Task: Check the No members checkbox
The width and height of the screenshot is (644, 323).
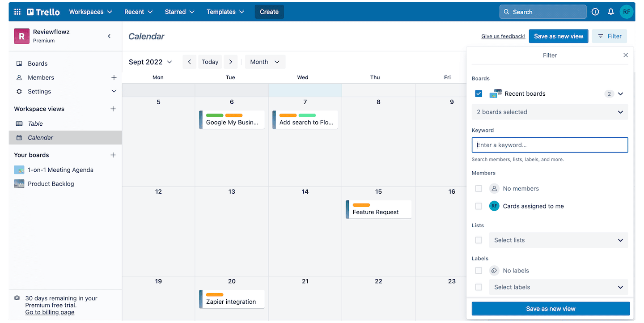Action: click(479, 188)
